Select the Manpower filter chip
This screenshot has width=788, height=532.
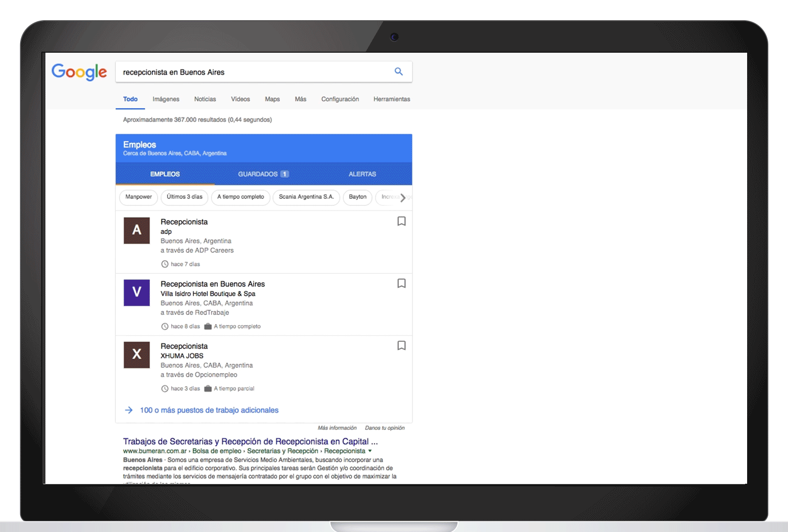138,197
